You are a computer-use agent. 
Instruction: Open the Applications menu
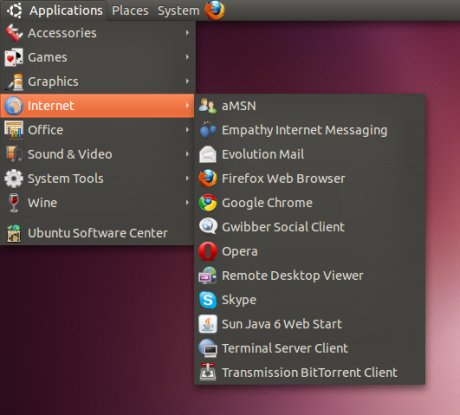[66, 11]
